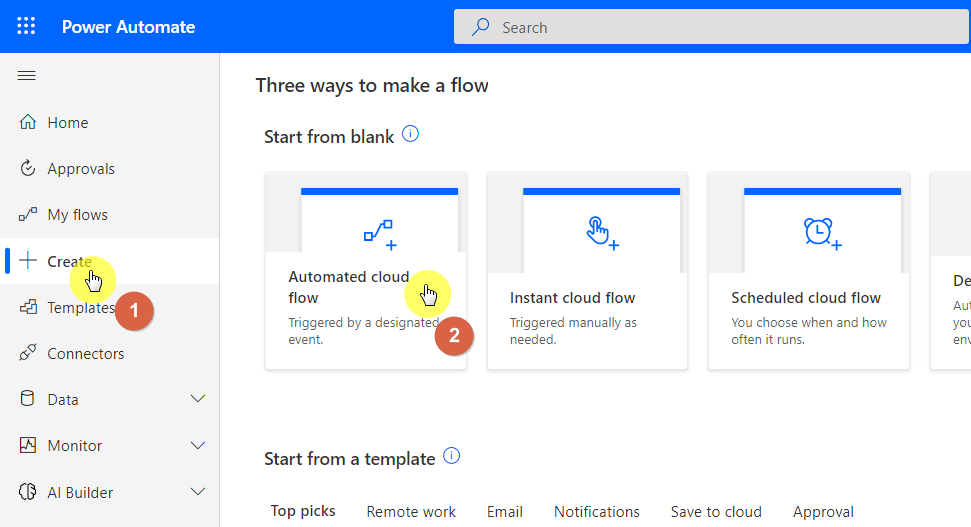971x527 pixels.
Task: Click the Approvals icon
Action: coord(27,168)
